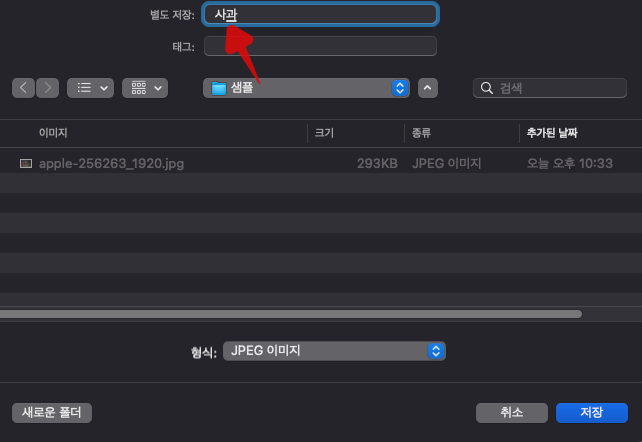642x442 pixels.
Task: Open the 형식 JPEG 이미지 format dropdown
Action: click(x=334, y=351)
